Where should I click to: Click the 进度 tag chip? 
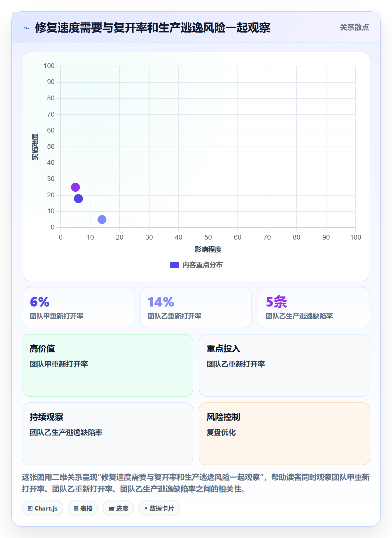point(118,508)
